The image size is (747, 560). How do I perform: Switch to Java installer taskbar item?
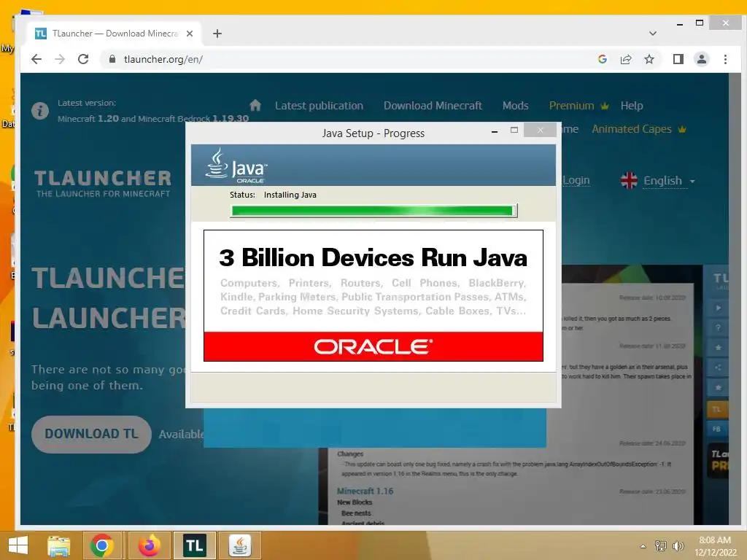(239, 545)
